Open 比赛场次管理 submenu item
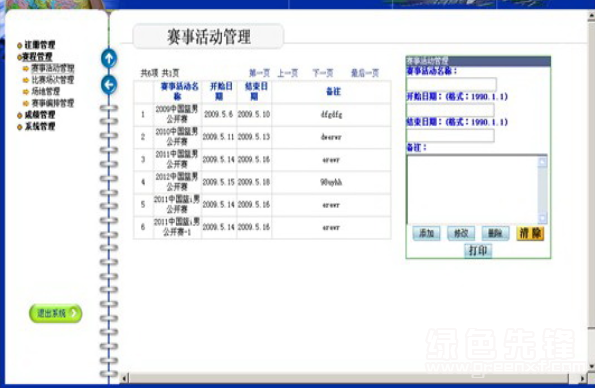595x388 pixels. (x=52, y=80)
